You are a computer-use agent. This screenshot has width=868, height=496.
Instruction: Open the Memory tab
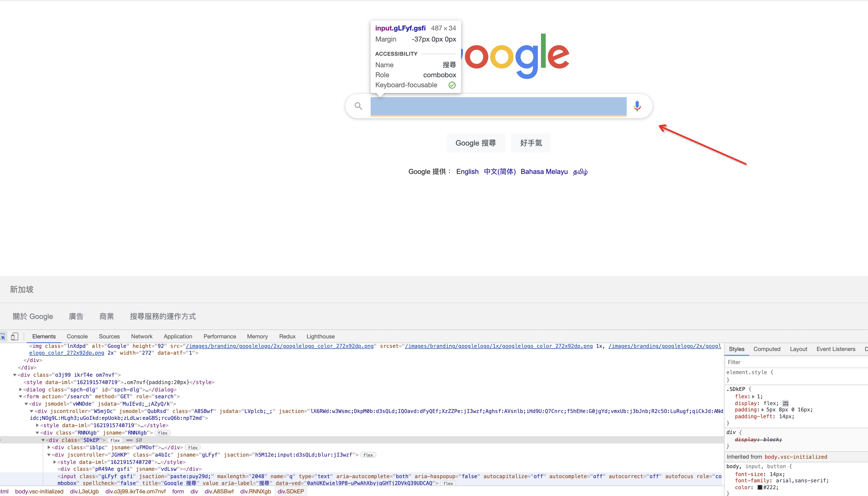257,337
